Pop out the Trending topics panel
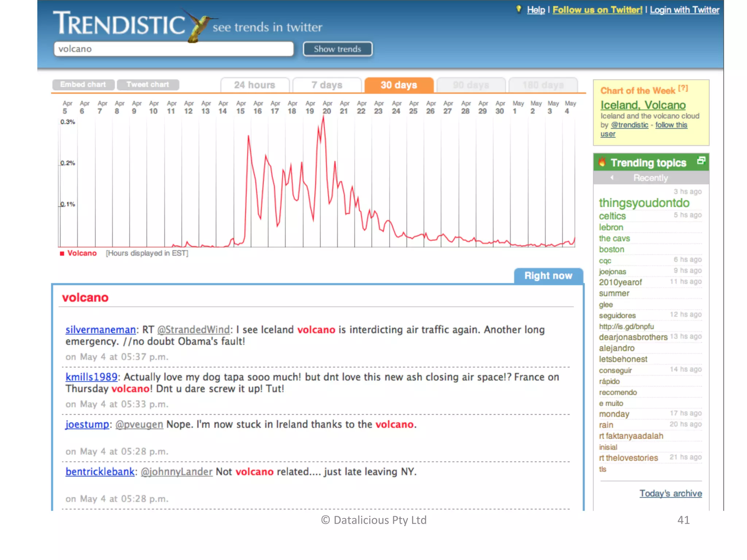The height and width of the screenshot is (560, 747). 701,160
